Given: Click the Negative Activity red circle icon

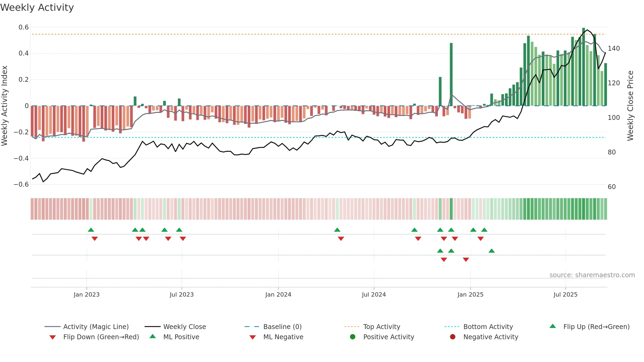Looking at the screenshot, I should (453, 337).
